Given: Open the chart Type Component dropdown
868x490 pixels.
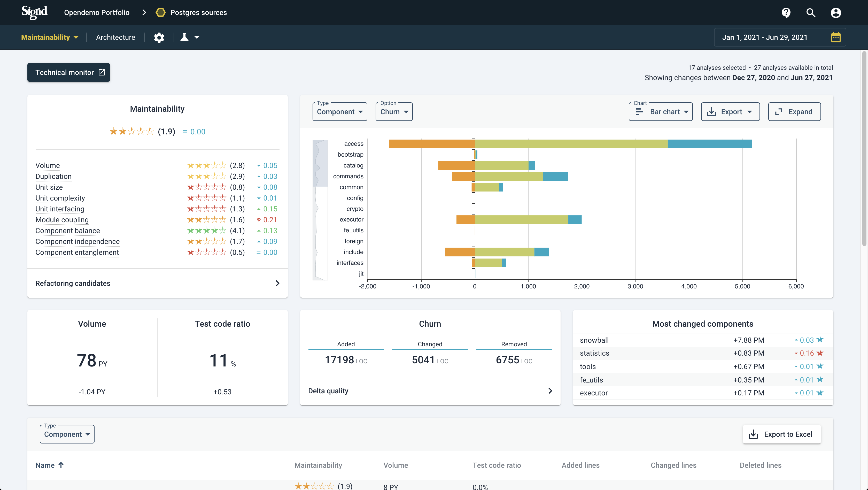Looking at the screenshot, I should [340, 112].
